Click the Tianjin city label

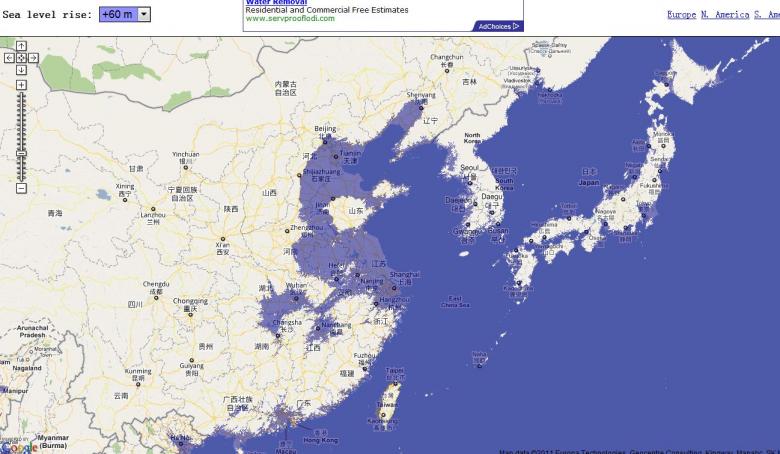(350, 153)
